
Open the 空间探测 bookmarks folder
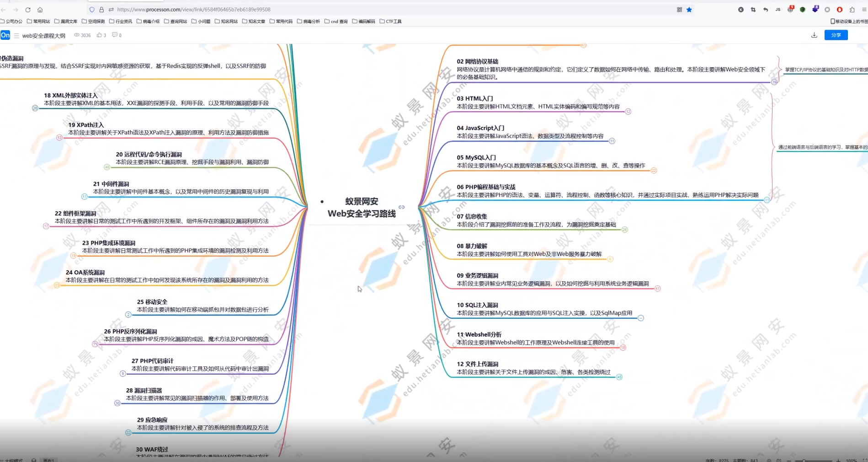coord(93,21)
